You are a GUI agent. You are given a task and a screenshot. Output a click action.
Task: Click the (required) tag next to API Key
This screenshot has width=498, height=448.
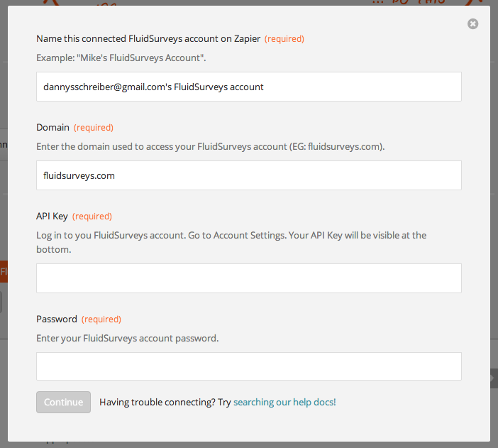tap(92, 217)
